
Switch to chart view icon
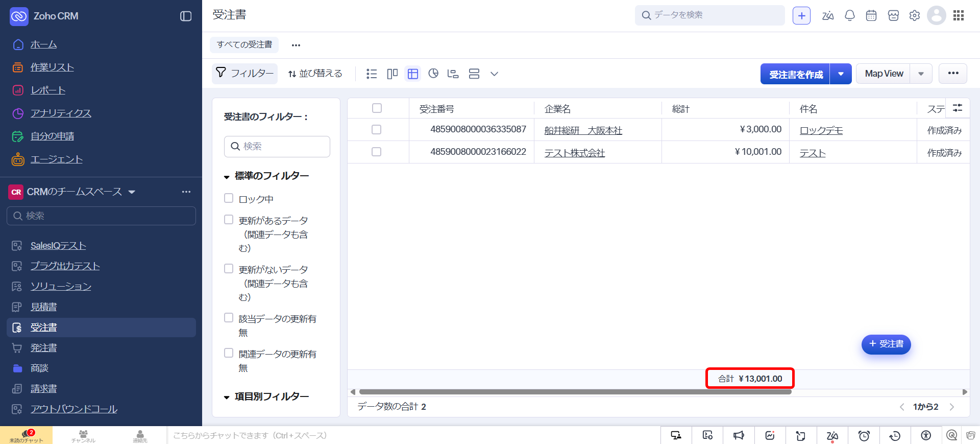click(433, 74)
